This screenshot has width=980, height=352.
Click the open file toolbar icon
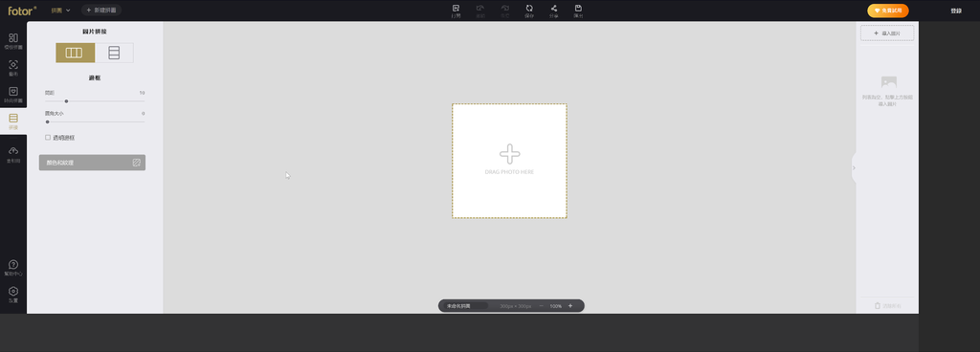pyautogui.click(x=457, y=11)
